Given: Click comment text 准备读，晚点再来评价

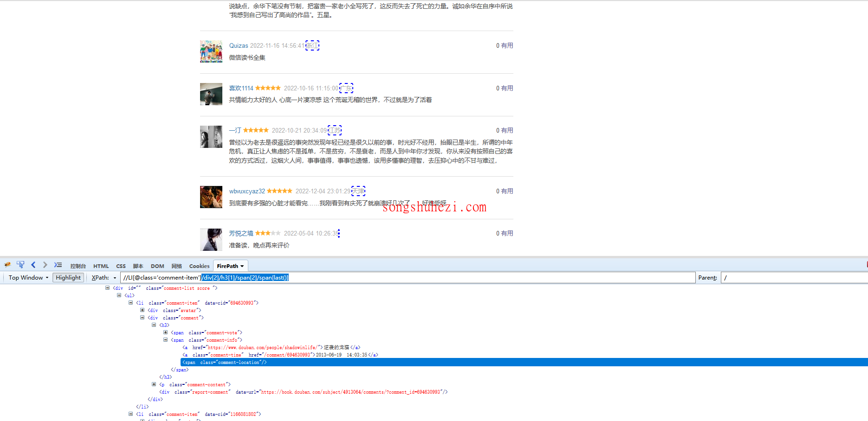Looking at the screenshot, I should 259,245.
